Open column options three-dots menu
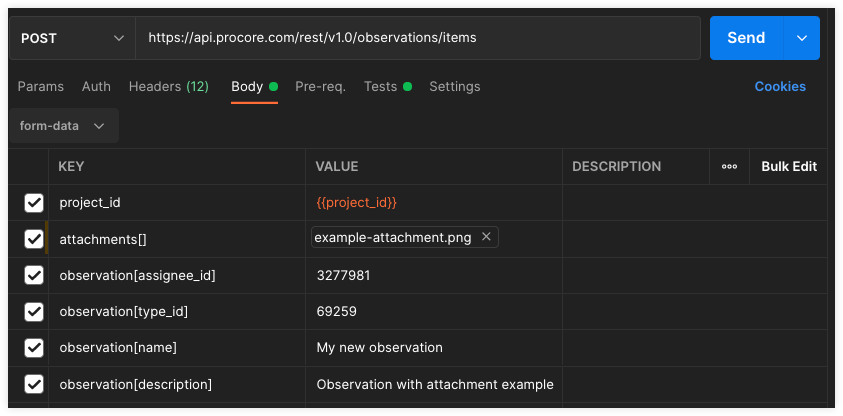 pos(730,167)
